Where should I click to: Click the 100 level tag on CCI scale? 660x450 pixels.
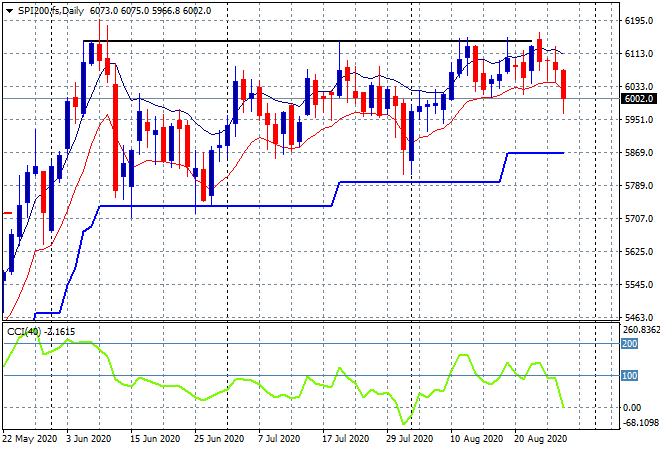(630, 375)
